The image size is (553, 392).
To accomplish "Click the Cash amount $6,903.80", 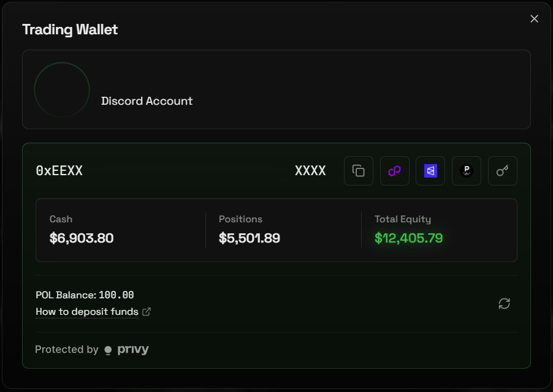I will coord(82,238).
